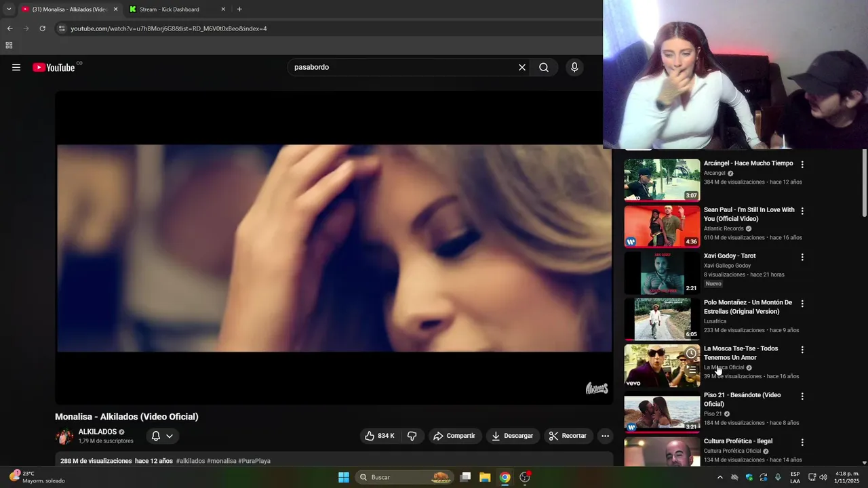
Task: Open options for Sean Paul video
Action: pos(802,211)
